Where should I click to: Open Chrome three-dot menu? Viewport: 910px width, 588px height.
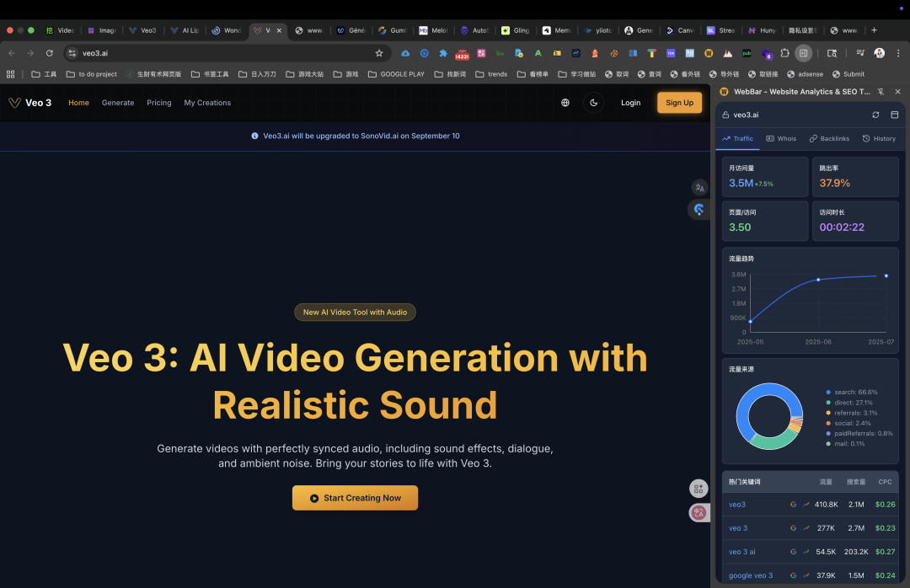tap(898, 53)
